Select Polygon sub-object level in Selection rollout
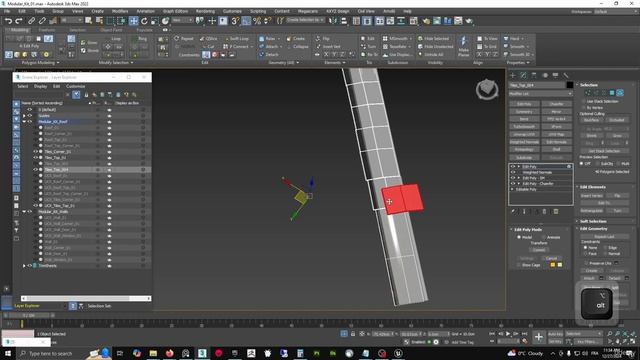This screenshot has width=640, height=360. 612,93
